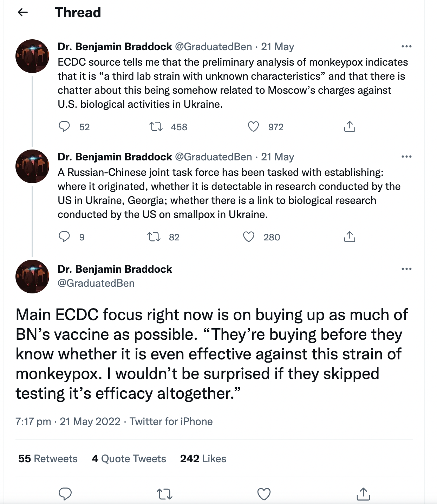437x504 pixels.
Task: Share the main tweet at bottom
Action: click(363, 494)
